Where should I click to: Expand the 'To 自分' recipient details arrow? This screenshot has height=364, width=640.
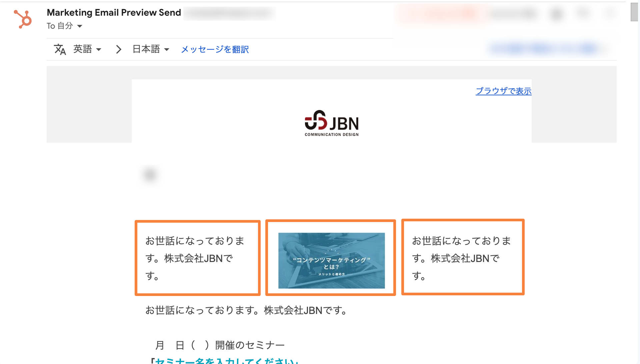[x=80, y=26]
